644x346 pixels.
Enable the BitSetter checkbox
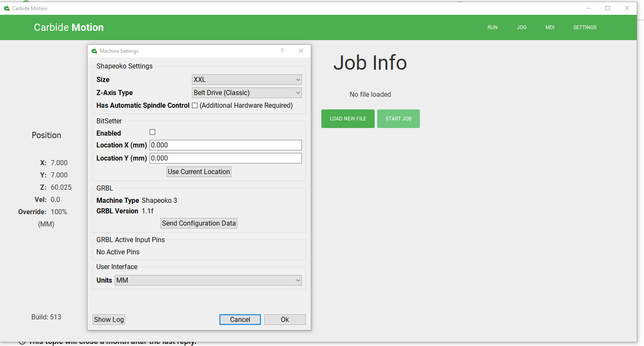click(x=153, y=132)
